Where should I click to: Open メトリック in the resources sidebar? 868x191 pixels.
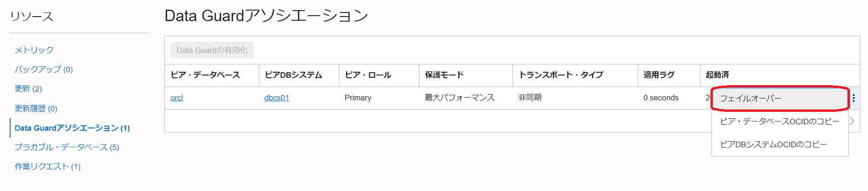[34, 50]
